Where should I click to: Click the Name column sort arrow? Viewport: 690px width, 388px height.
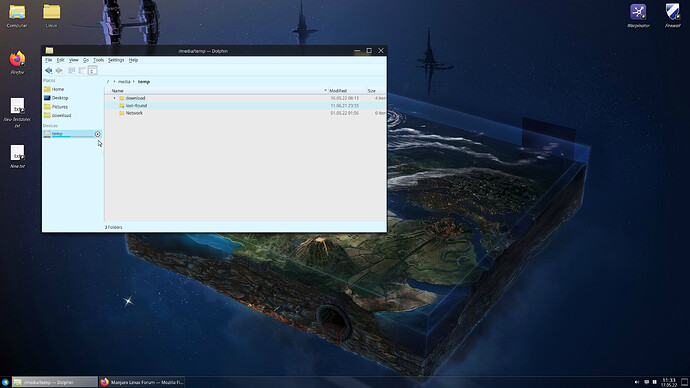point(325,91)
